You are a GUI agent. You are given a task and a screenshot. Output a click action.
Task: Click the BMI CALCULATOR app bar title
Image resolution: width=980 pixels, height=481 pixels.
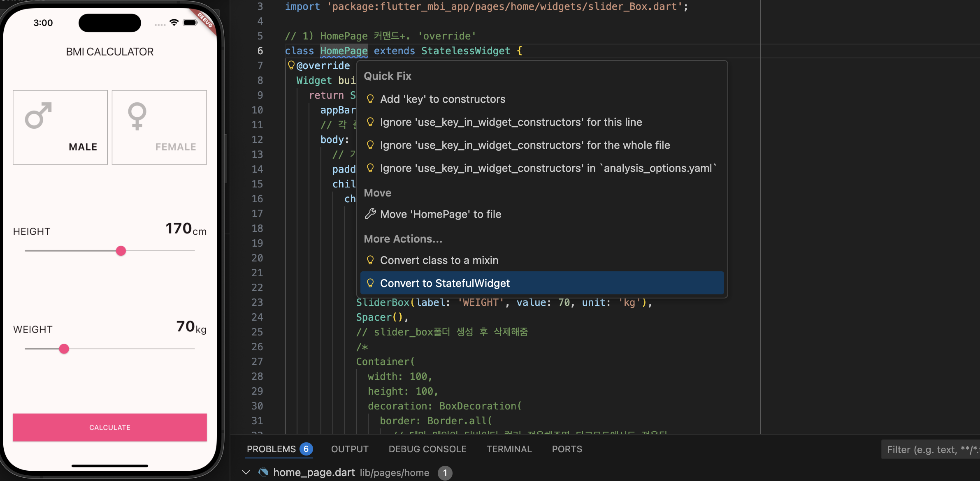coord(110,52)
